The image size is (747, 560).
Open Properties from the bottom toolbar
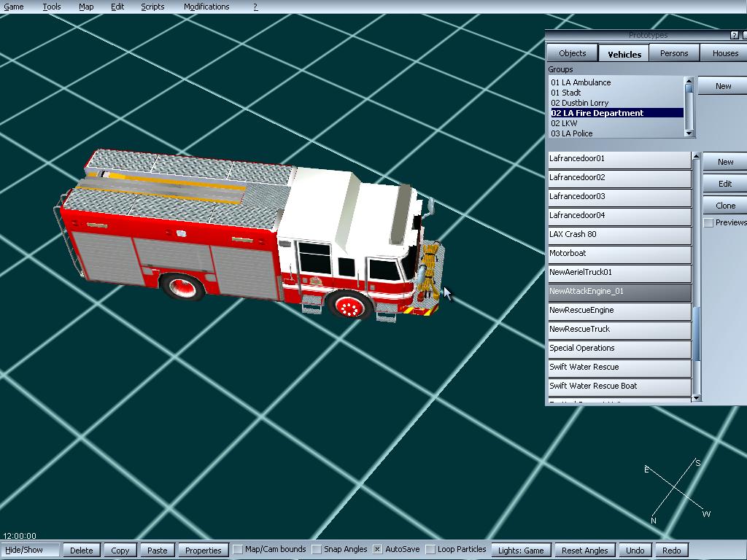coord(203,551)
